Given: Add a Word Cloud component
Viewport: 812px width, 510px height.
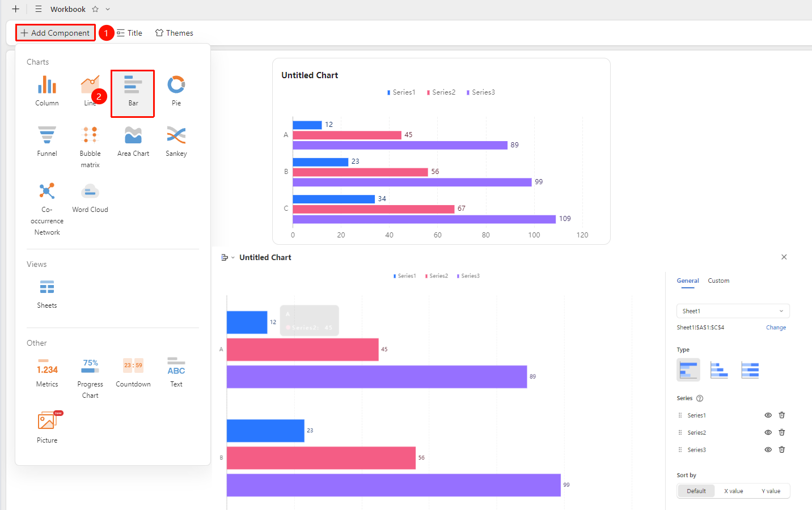Looking at the screenshot, I should click(x=90, y=197).
